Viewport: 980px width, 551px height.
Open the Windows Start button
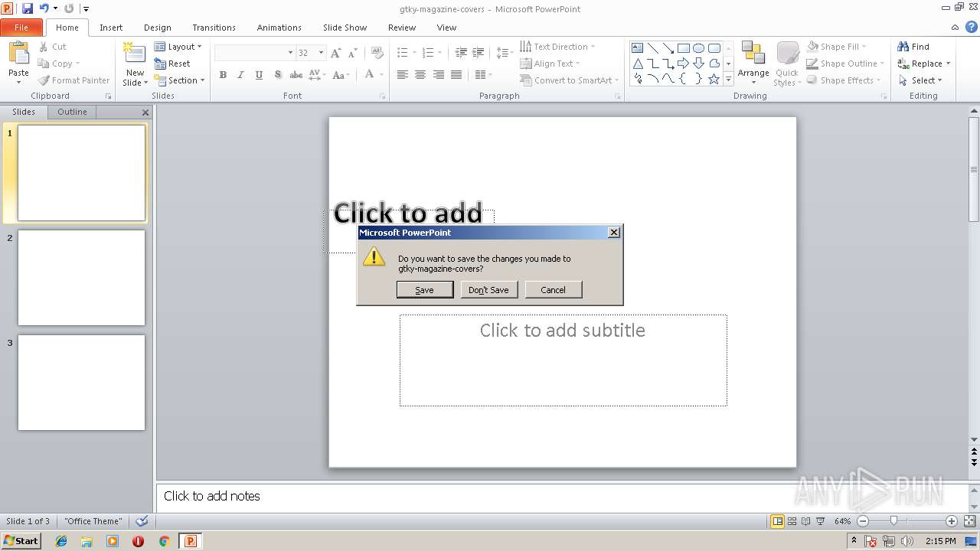(21, 541)
